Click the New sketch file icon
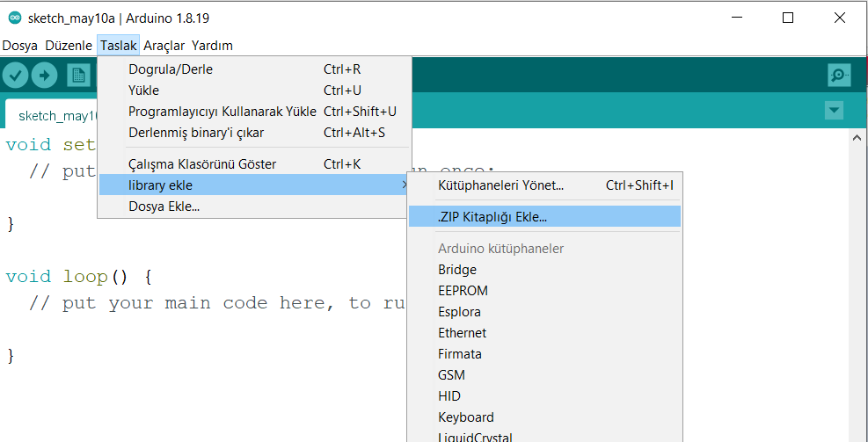 (x=79, y=76)
